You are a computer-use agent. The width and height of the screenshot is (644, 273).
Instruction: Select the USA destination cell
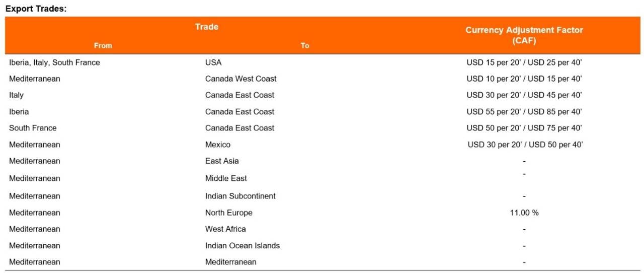[x=213, y=62]
